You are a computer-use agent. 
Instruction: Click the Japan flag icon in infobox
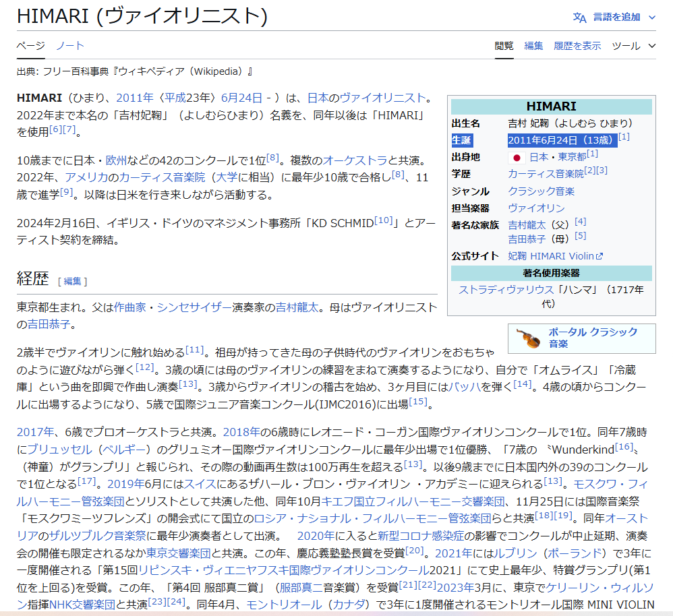coord(517,158)
